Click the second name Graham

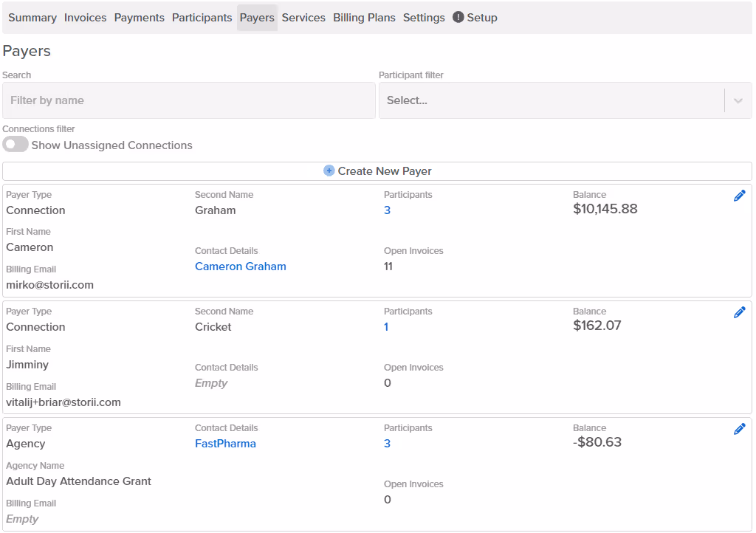tap(215, 210)
